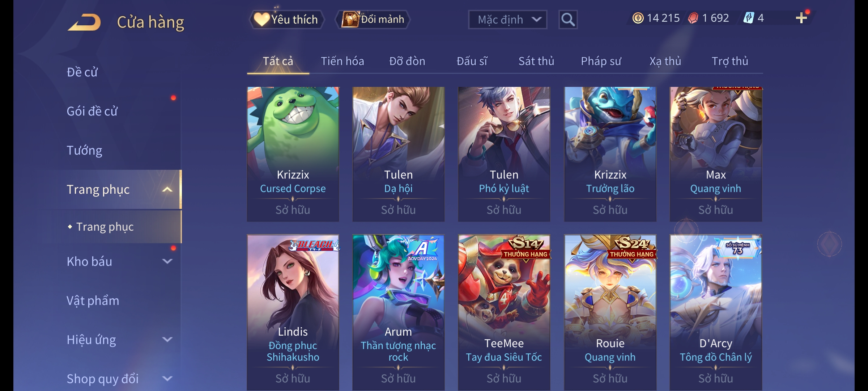Open Gói đề cử in sidebar
Viewport: 868px width, 391px height.
tap(92, 111)
